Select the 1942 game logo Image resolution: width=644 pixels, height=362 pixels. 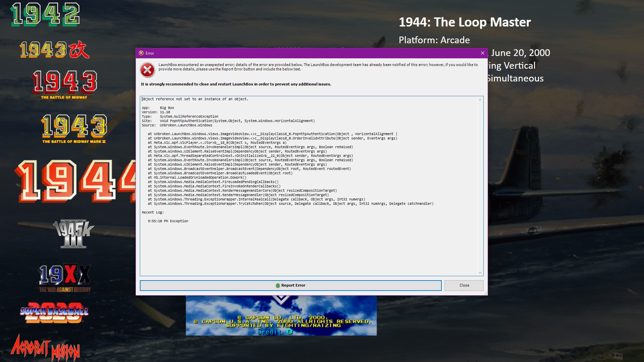[x=45, y=14]
